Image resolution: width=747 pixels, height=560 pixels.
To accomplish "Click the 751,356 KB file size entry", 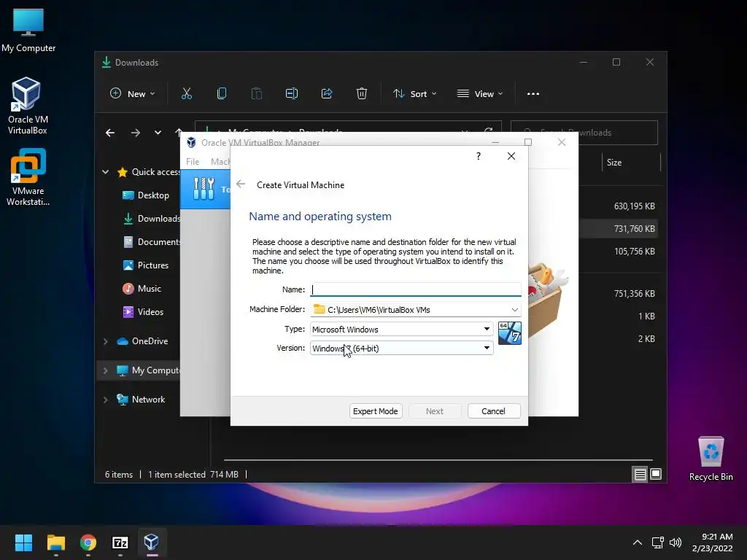I will pos(634,294).
